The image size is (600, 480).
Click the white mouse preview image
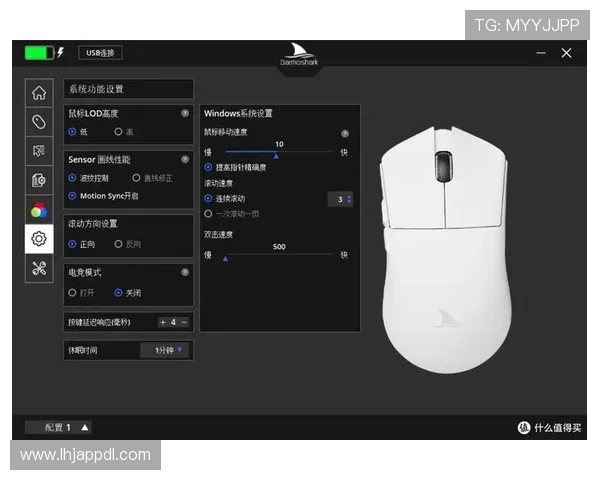[446, 250]
